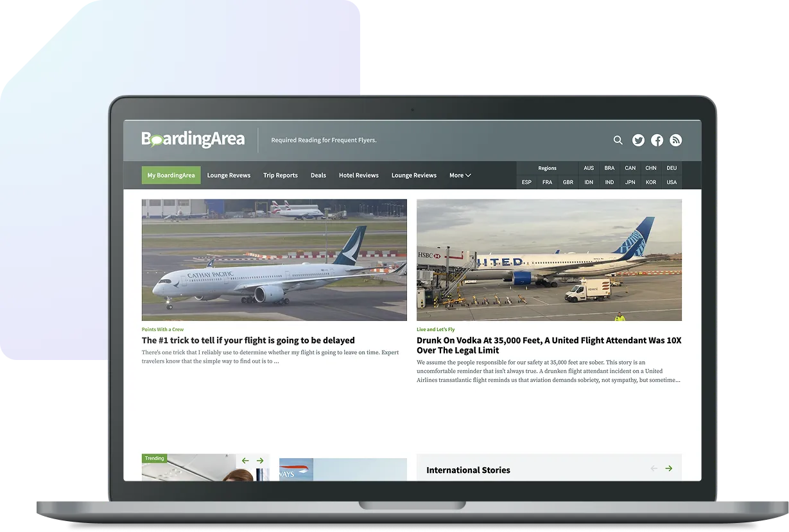
Task: Open the Twitter social icon
Action: pyautogui.click(x=638, y=140)
